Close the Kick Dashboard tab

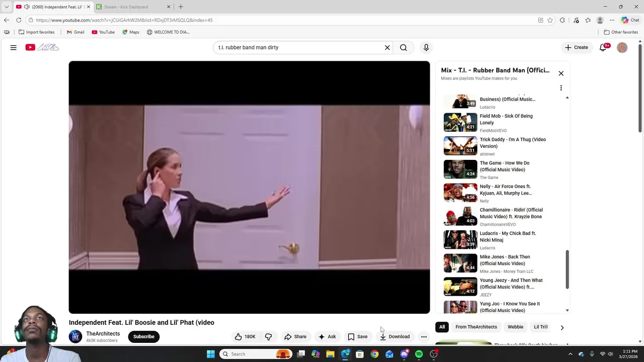(169, 7)
